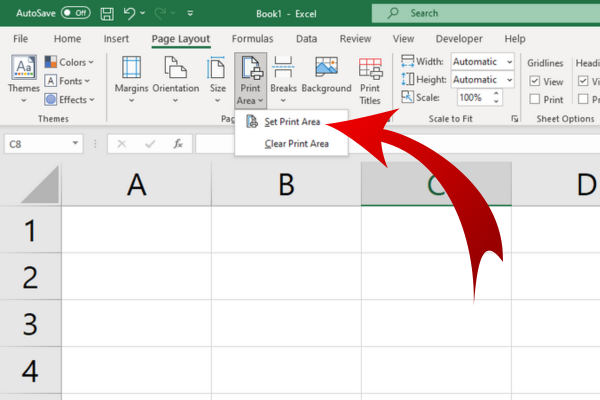600x400 pixels.
Task: Open the Themes gallery button
Action: (x=24, y=79)
